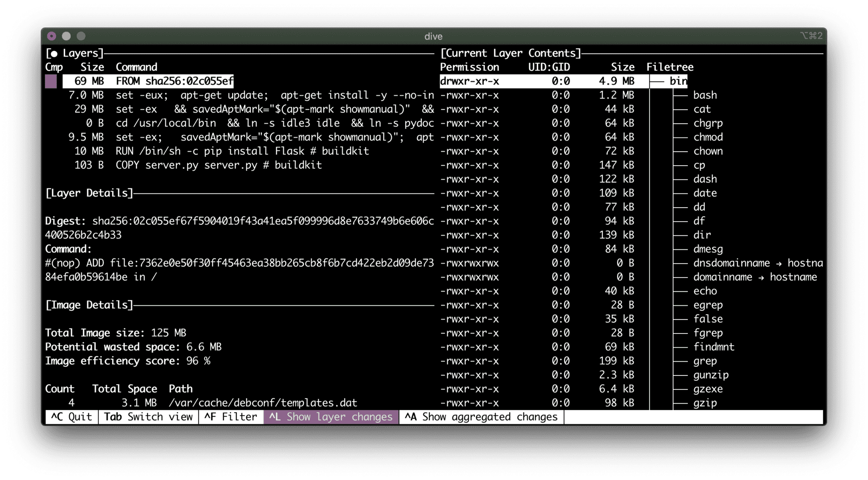The width and height of the screenshot is (868, 480).
Task: Click the grey minimize window dot
Action: (x=66, y=36)
